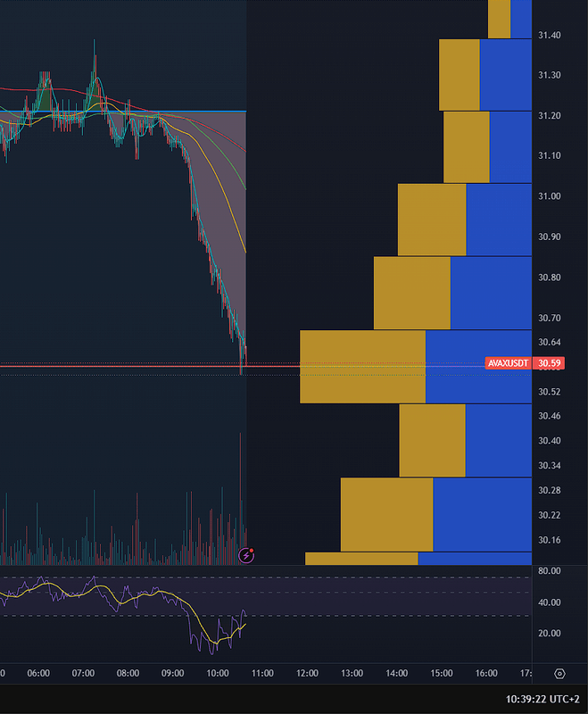Click the 30.22 price scale label
The image size is (588, 714).
click(x=550, y=515)
